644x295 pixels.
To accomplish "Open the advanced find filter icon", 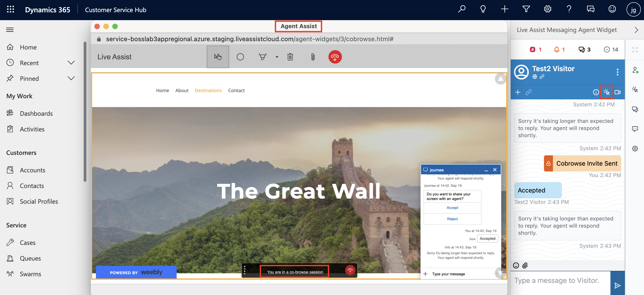I will [x=526, y=9].
